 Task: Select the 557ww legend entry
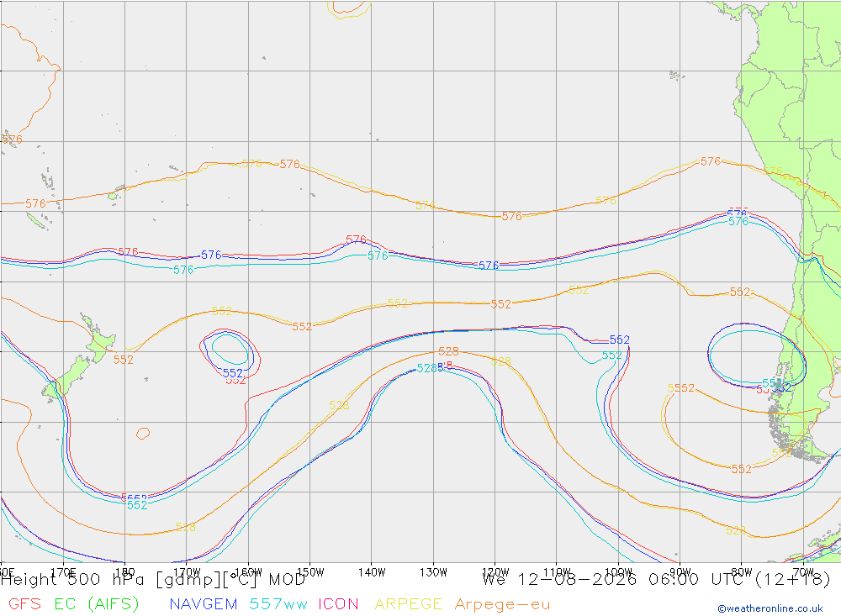(x=278, y=604)
